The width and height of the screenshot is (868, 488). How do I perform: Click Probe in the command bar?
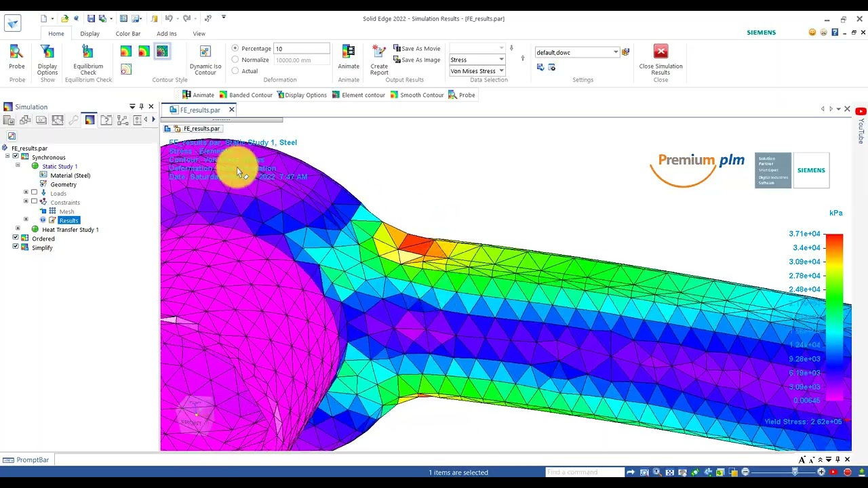(462, 95)
